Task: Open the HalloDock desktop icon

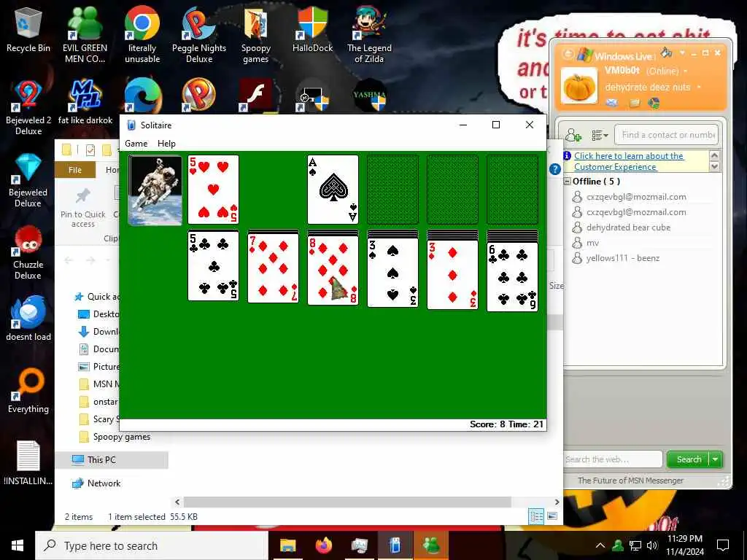Action: 312,30
